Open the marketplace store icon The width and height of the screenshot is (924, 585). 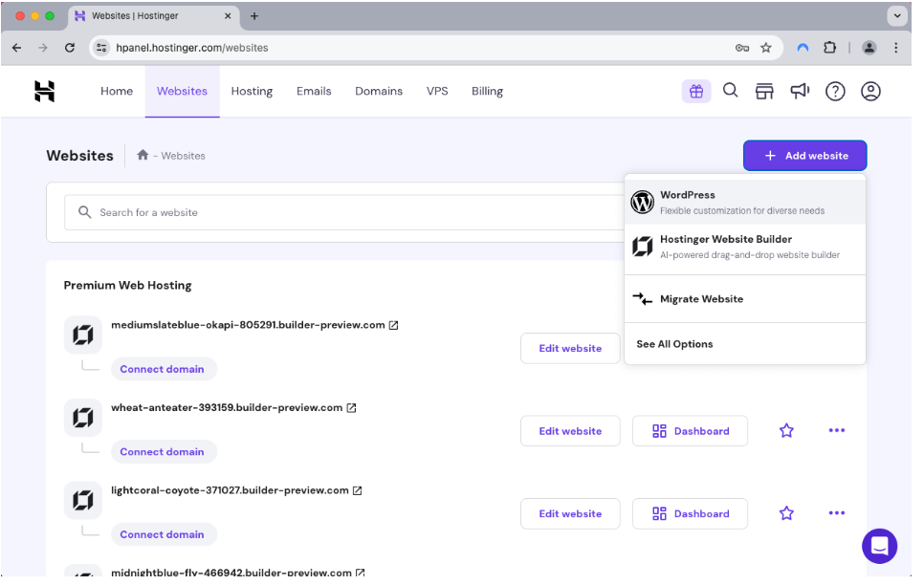764,92
